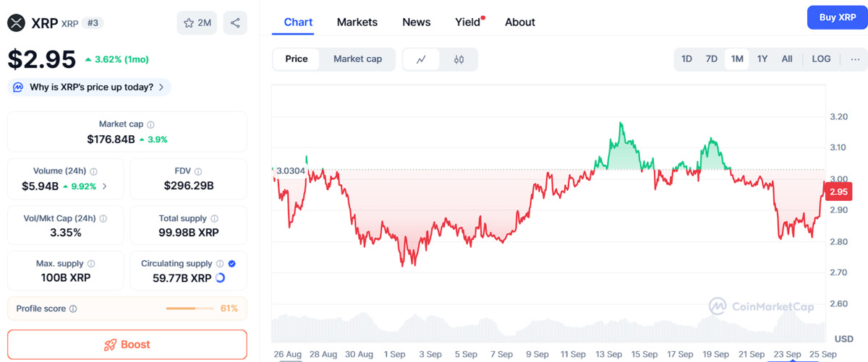
Task: Click the circulating supply progress ring
Action: click(220, 278)
